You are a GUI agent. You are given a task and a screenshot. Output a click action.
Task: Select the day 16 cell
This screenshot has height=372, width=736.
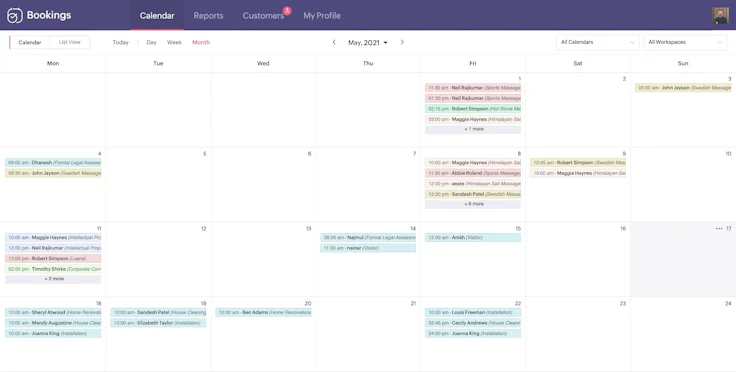[x=578, y=259]
